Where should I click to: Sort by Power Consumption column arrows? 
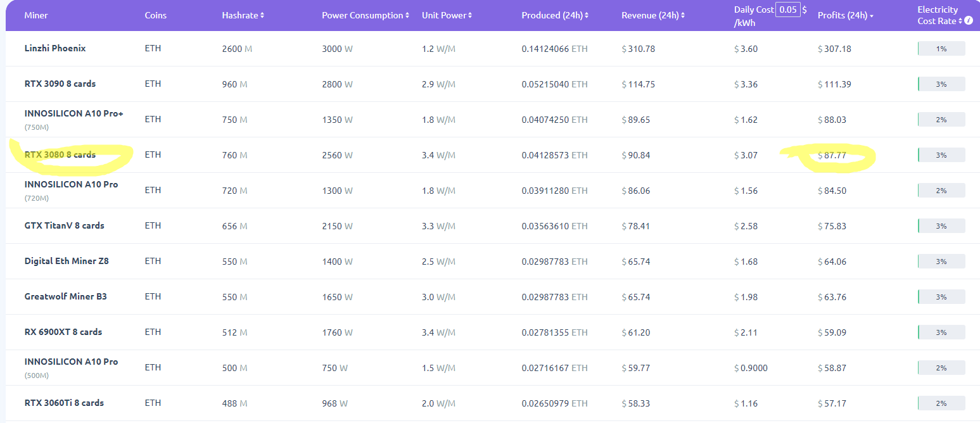(407, 15)
